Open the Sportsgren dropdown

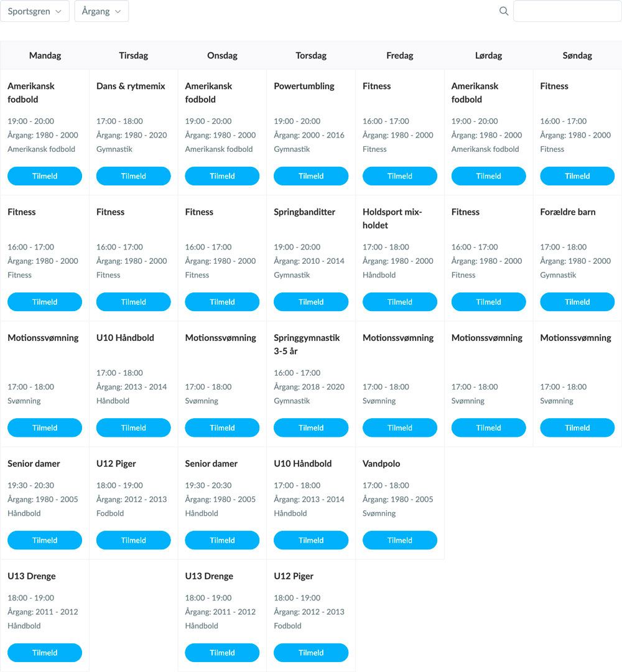tap(35, 11)
